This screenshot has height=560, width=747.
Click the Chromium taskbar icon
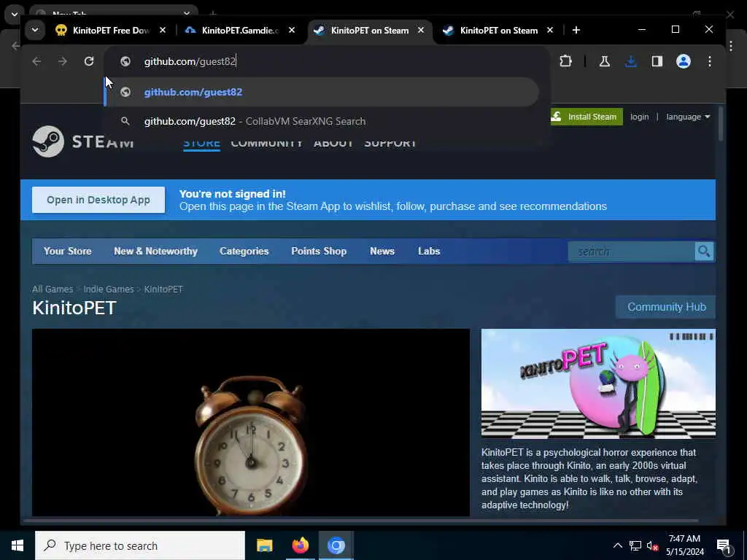pyautogui.click(x=336, y=545)
